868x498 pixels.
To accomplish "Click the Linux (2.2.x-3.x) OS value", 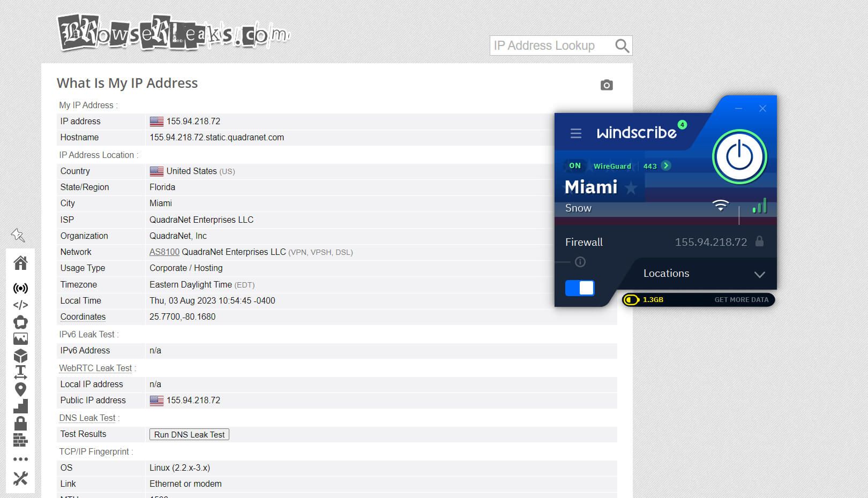I will [x=179, y=467].
